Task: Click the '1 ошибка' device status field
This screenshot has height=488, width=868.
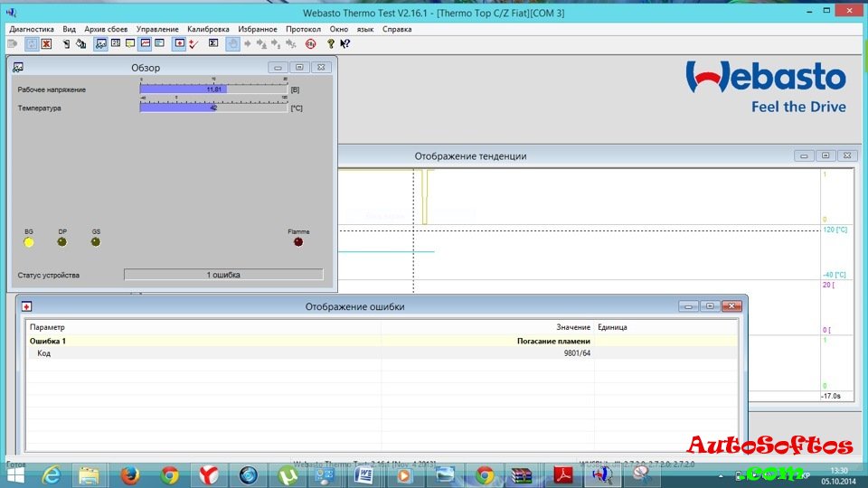Action: [x=223, y=275]
